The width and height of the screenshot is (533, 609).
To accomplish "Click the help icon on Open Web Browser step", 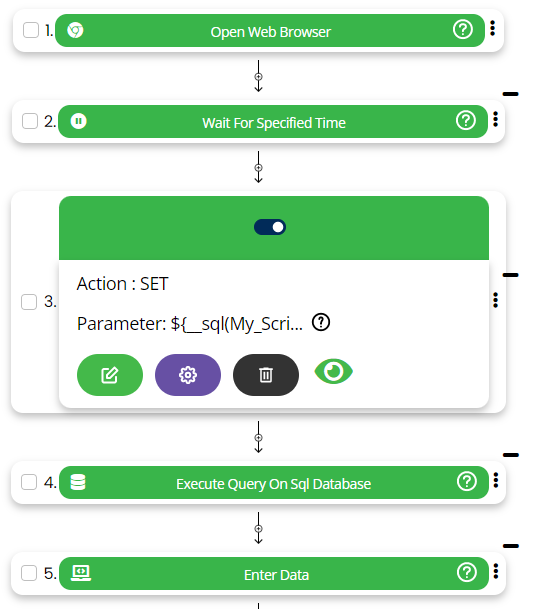I will point(463,30).
